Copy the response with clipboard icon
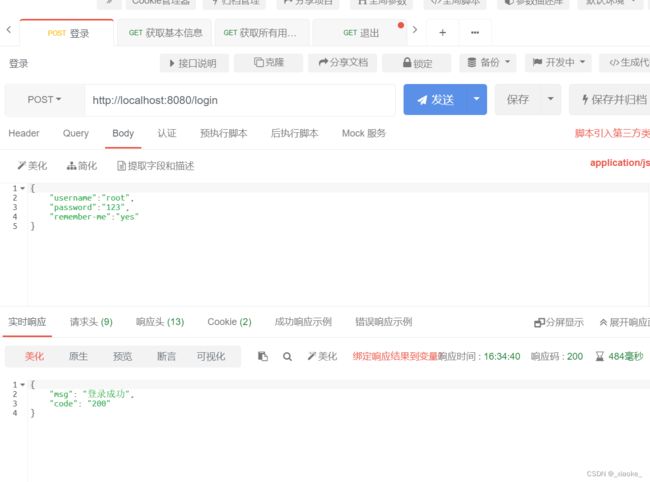This screenshot has height=482, width=650. (x=263, y=356)
